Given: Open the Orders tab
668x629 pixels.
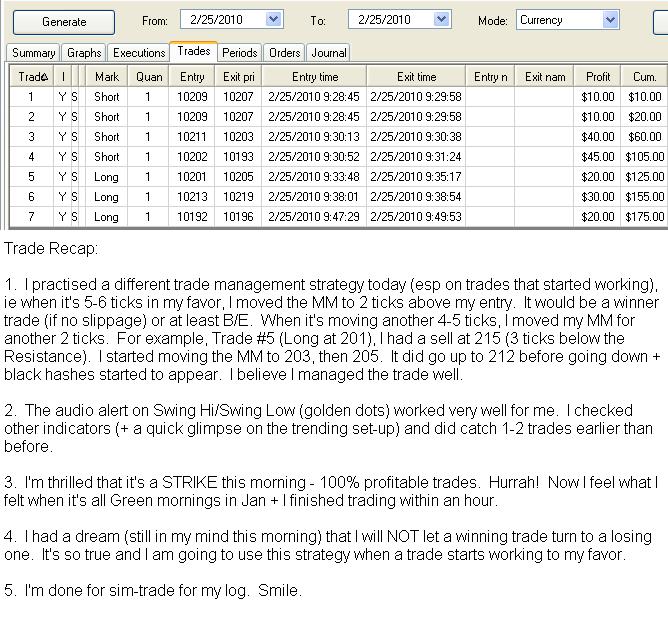Looking at the screenshot, I should click(284, 53).
